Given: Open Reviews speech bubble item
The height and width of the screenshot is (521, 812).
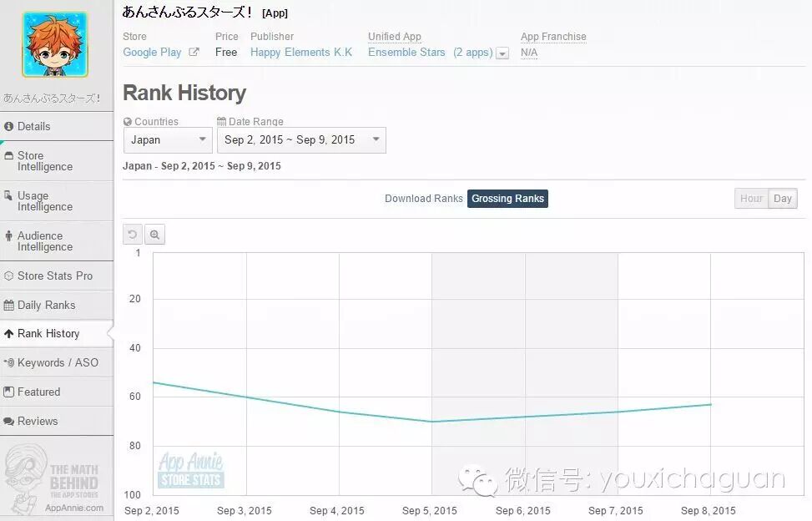Looking at the screenshot, I should (x=57, y=421).
